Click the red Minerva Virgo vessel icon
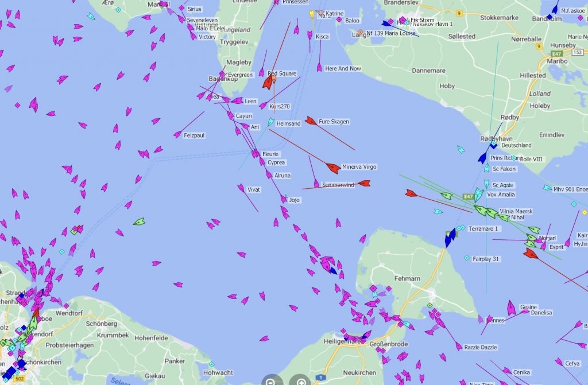The height and width of the screenshot is (385, 588). [332, 168]
